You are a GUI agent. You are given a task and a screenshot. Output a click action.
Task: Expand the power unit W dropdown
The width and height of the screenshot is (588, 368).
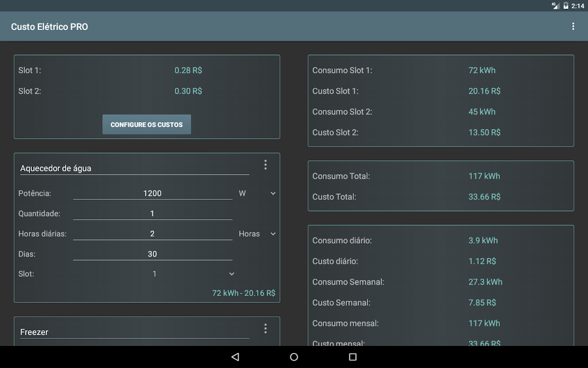pyautogui.click(x=257, y=193)
